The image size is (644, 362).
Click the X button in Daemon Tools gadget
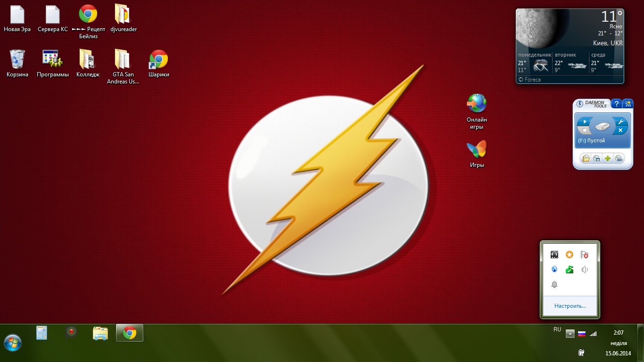point(620,130)
